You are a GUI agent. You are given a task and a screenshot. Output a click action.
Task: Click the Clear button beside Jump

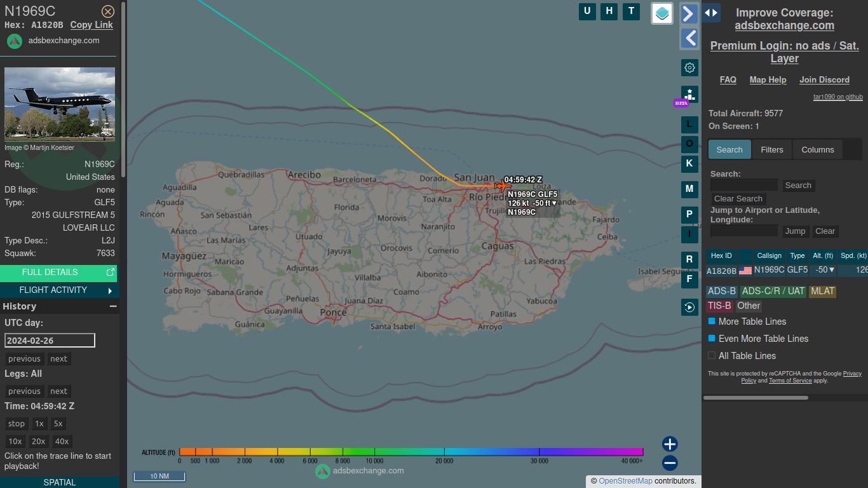pyautogui.click(x=825, y=231)
